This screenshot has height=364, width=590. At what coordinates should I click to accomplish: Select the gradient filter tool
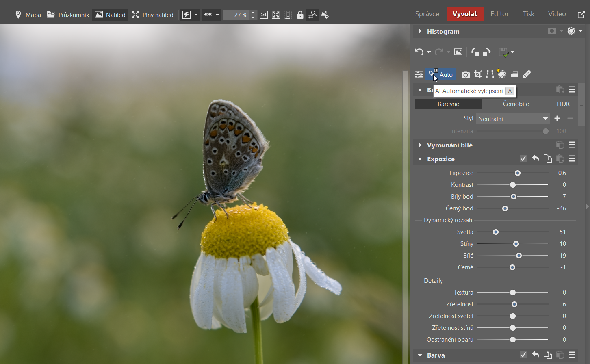pos(514,74)
